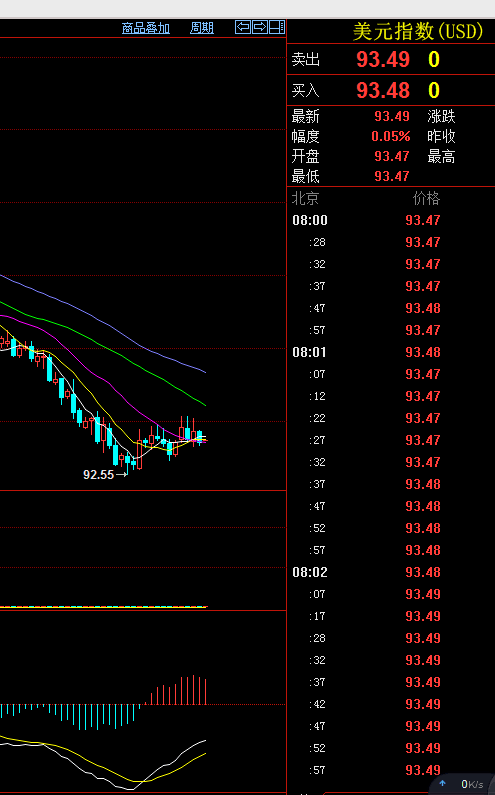Click the red MACD histogram bars
Viewport: 495px width, 795px height.
tap(175, 690)
